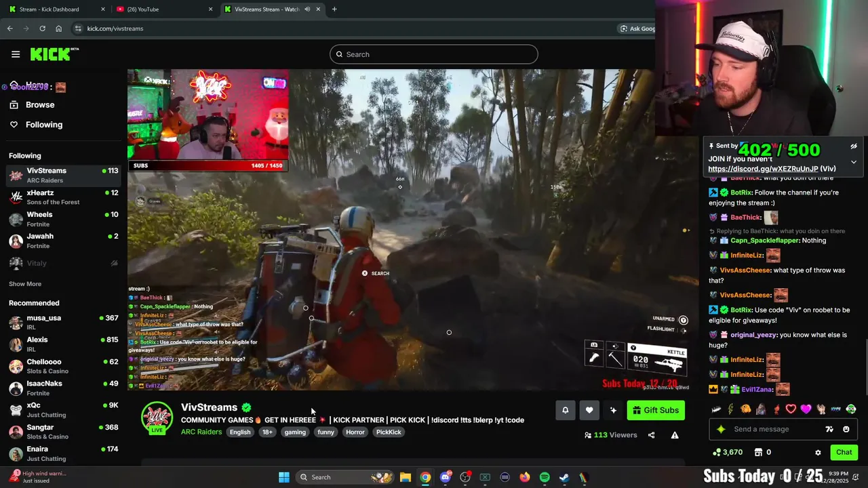Expand Show More in Following list
The width and height of the screenshot is (868, 488).
coord(25,284)
